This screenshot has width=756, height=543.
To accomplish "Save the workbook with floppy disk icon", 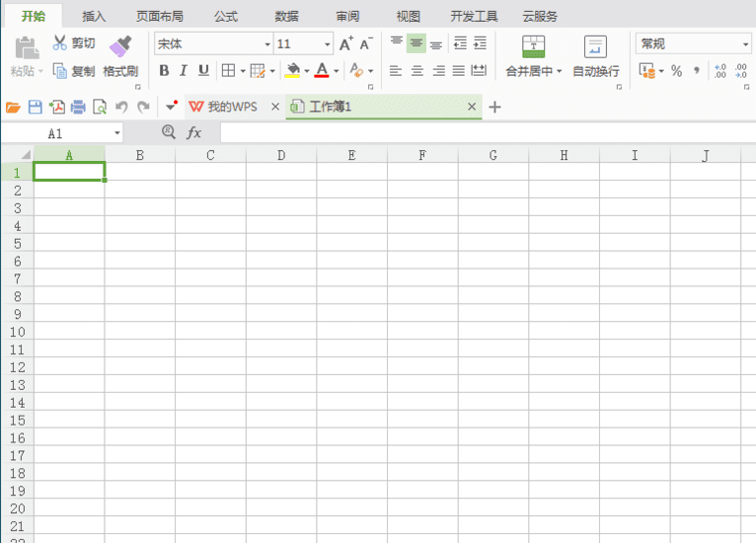I will tap(36, 107).
